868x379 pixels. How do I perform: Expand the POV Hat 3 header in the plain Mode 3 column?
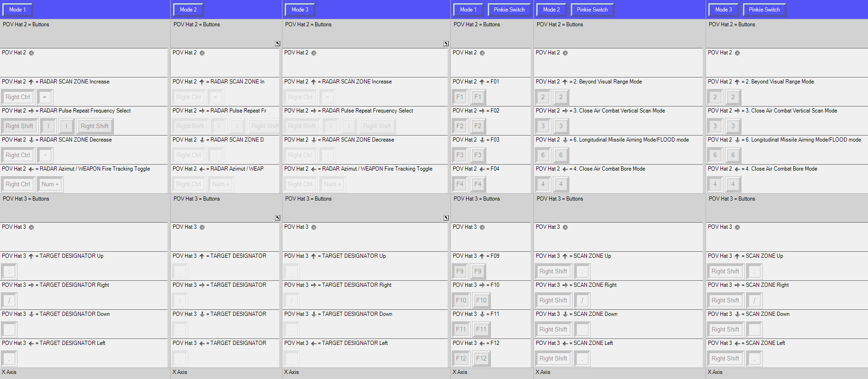point(446,218)
